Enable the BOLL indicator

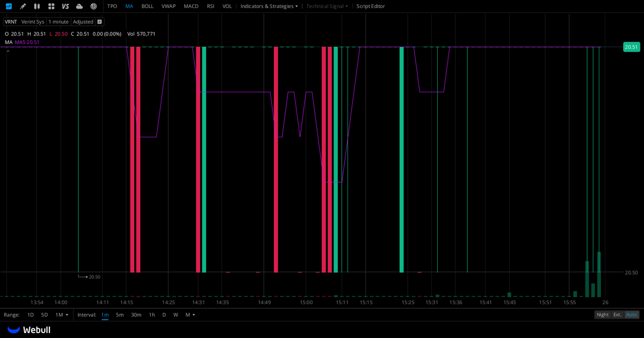tap(148, 6)
